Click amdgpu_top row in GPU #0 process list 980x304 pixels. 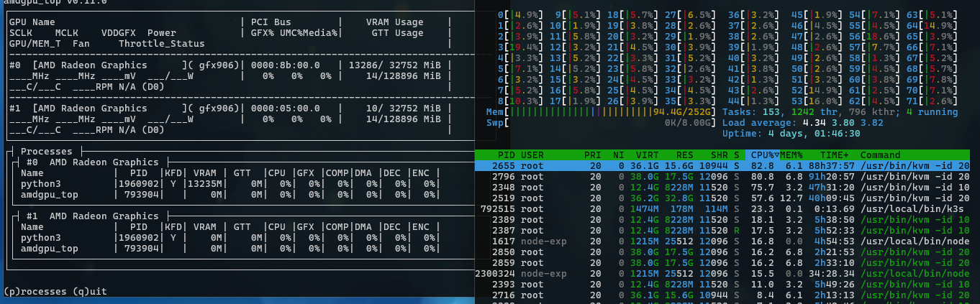pyautogui.click(x=229, y=194)
